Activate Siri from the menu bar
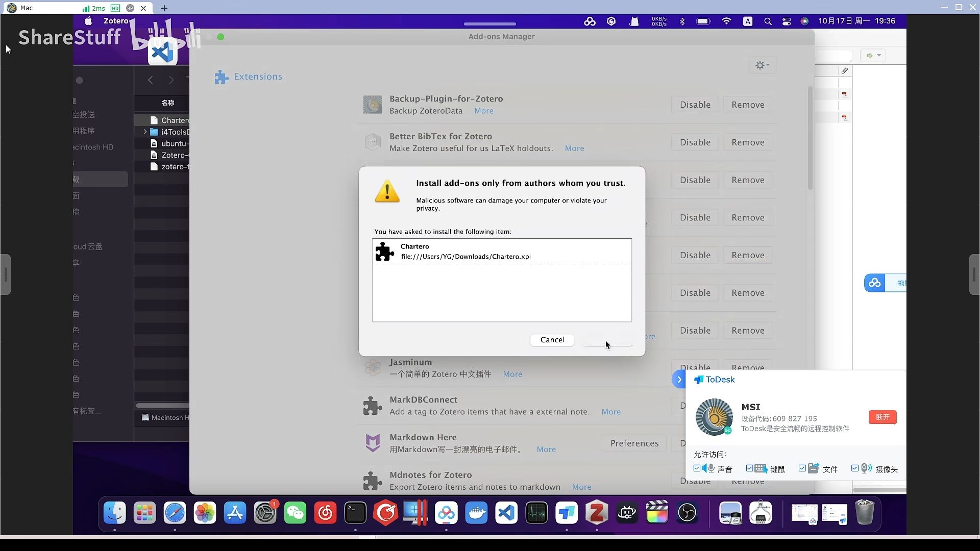The height and width of the screenshot is (551, 980). coord(804,21)
